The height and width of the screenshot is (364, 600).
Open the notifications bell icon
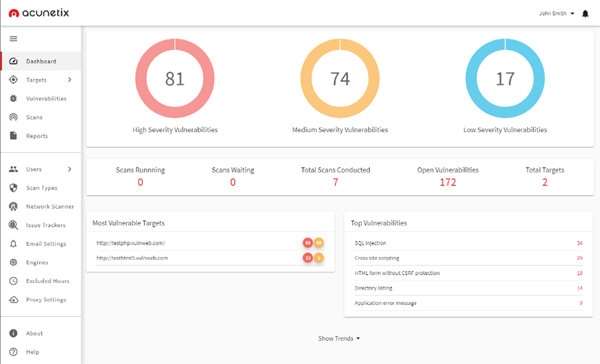[x=585, y=13]
